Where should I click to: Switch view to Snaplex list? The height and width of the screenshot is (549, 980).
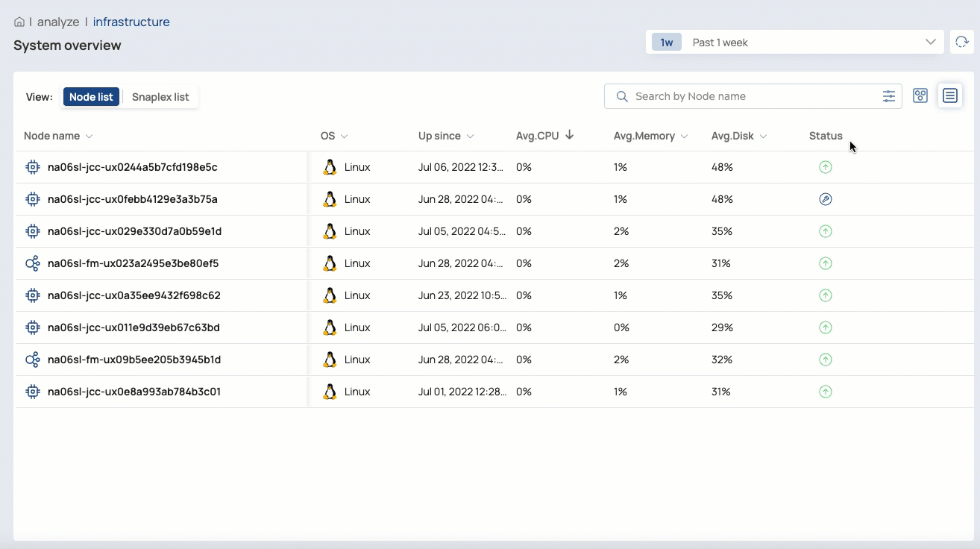pos(160,96)
